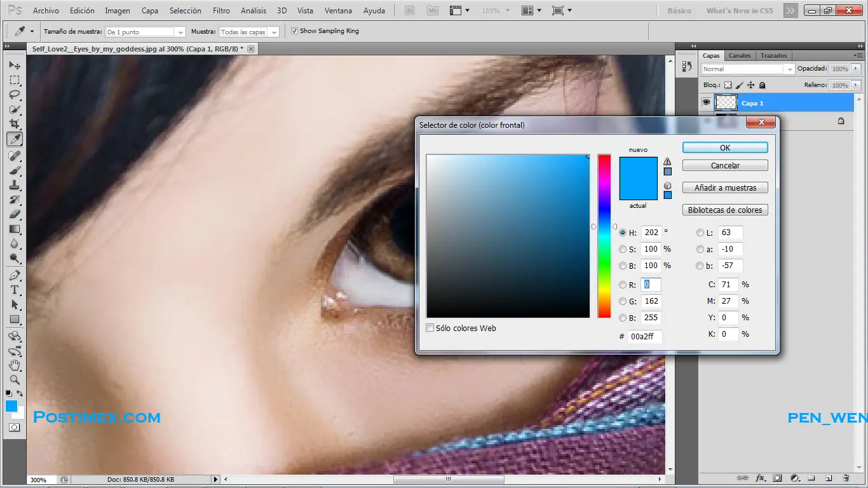Select the Quick Selection tool

point(15,109)
